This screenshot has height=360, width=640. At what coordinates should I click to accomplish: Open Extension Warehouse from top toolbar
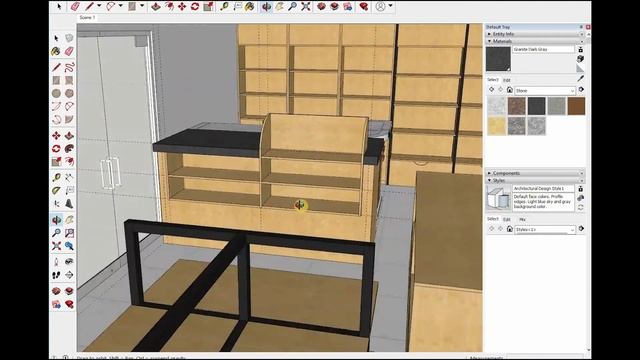334,6
